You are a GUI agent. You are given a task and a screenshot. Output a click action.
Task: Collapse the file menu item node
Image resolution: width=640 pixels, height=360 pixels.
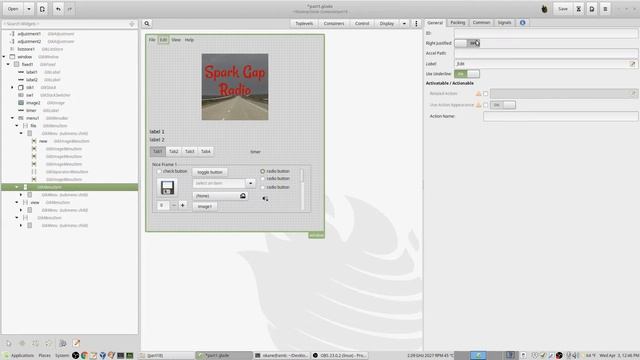tap(17, 126)
